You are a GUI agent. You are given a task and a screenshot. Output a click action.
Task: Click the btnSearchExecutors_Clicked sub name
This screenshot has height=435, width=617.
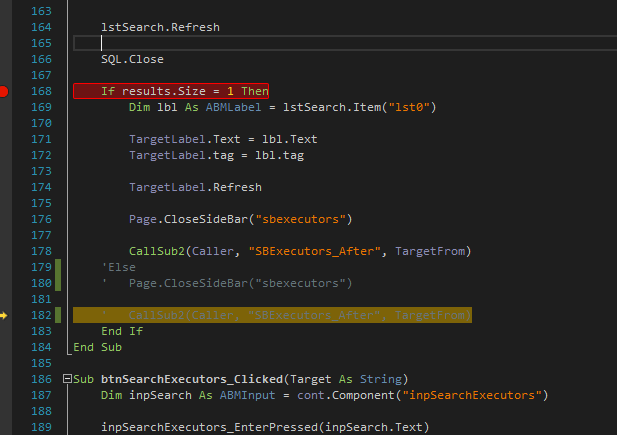pos(192,379)
